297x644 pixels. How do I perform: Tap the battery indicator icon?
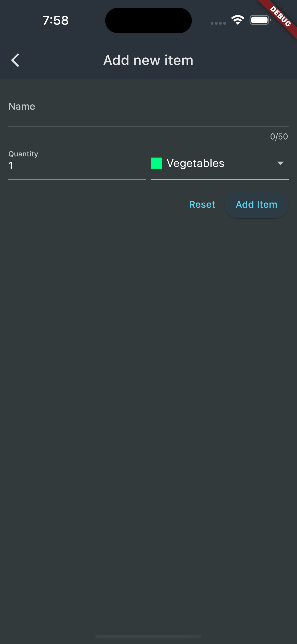pyautogui.click(x=260, y=20)
